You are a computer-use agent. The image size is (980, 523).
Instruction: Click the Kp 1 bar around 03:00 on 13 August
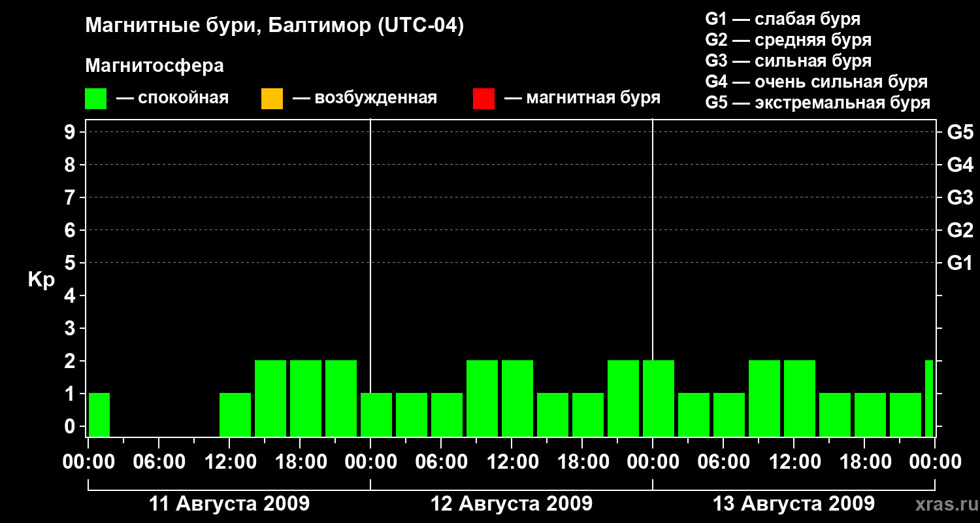pos(694,414)
